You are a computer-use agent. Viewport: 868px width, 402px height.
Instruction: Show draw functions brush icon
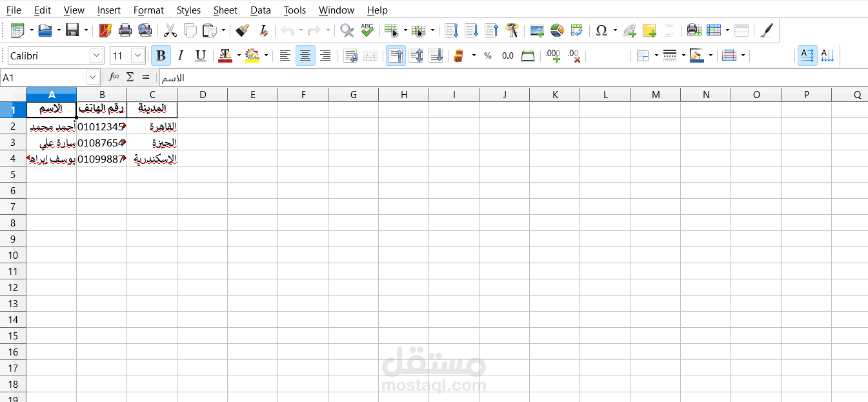coord(766,30)
